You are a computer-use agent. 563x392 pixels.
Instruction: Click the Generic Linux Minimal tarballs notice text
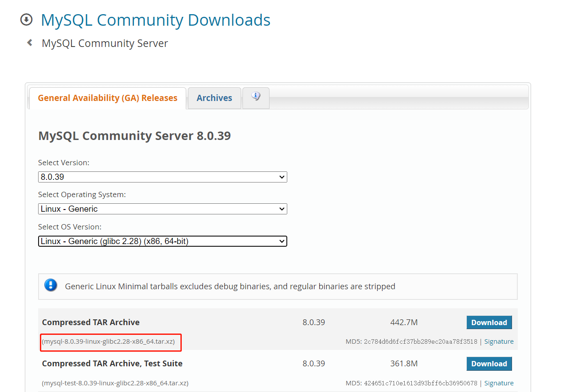pos(230,287)
